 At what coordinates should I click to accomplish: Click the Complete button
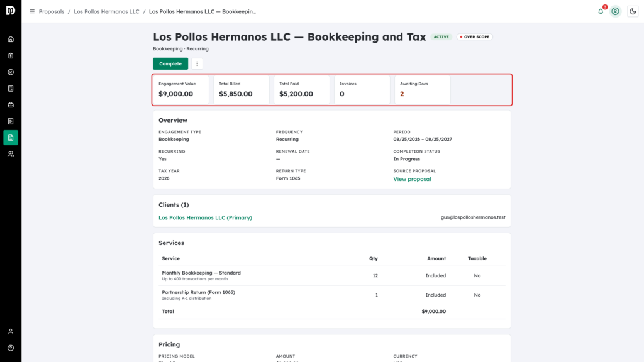(170, 63)
